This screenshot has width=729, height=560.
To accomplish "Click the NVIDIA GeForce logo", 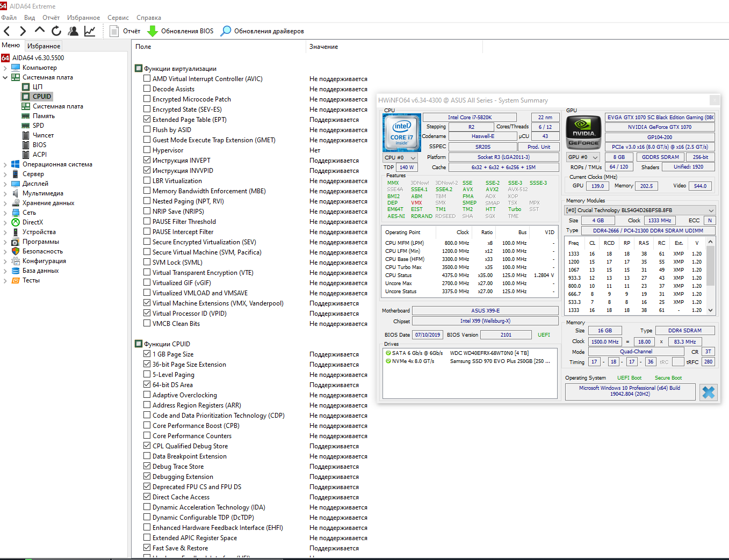I will 583,132.
